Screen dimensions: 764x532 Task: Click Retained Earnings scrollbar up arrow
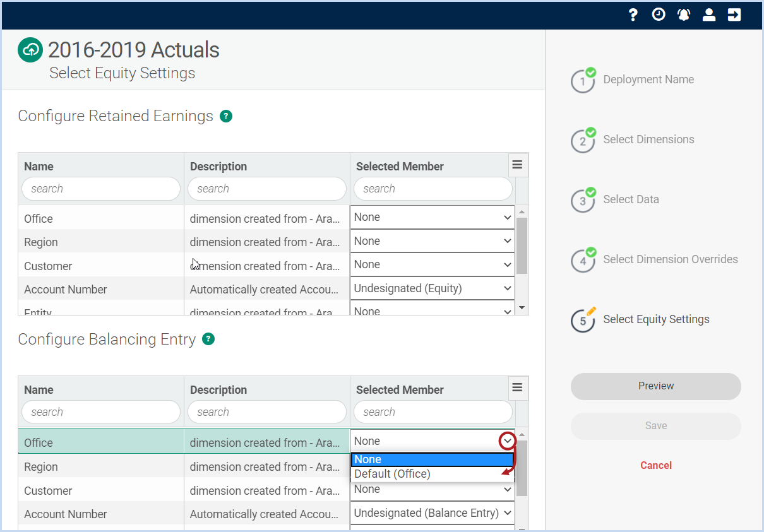click(x=522, y=211)
